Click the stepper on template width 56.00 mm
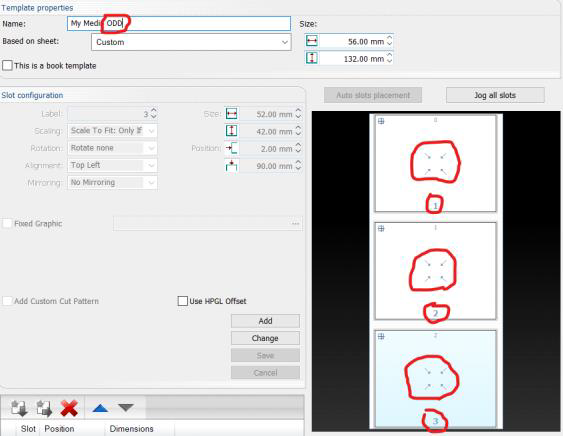The image size is (563, 436). (390, 41)
